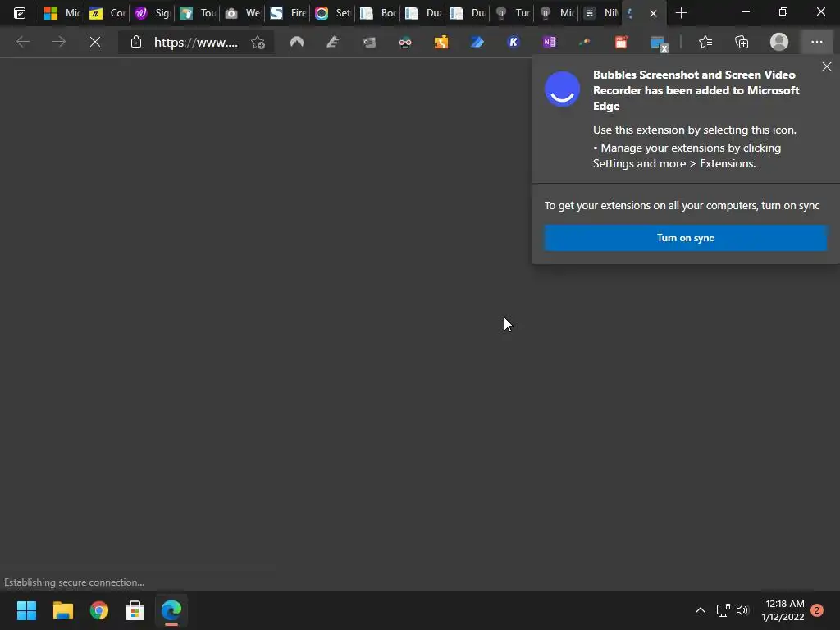Switch to the Set tab
This screenshot has height=630, width=840.
click(331, 13)
